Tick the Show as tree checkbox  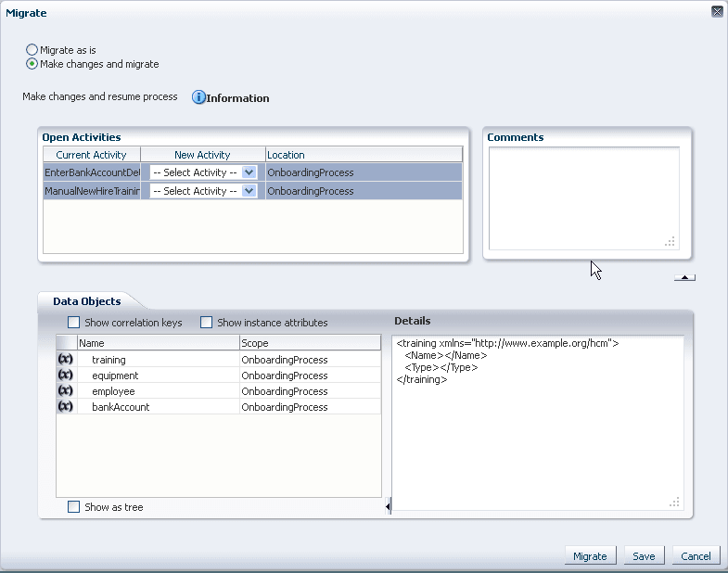[x=73, y=506]
